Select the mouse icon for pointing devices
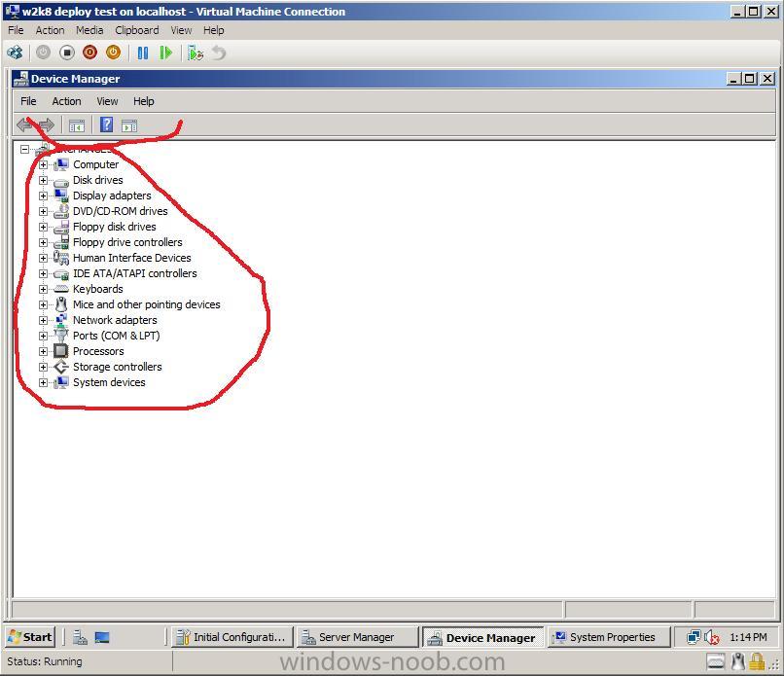784x676 pixels. 61,304
